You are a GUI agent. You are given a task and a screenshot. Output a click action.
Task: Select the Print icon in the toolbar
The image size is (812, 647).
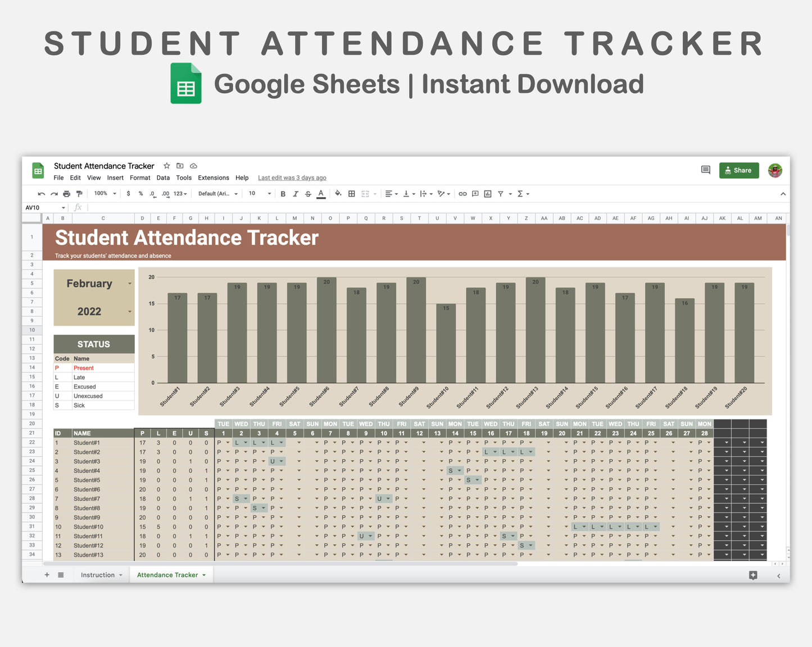pyautogui.click(x=67, y=193)
